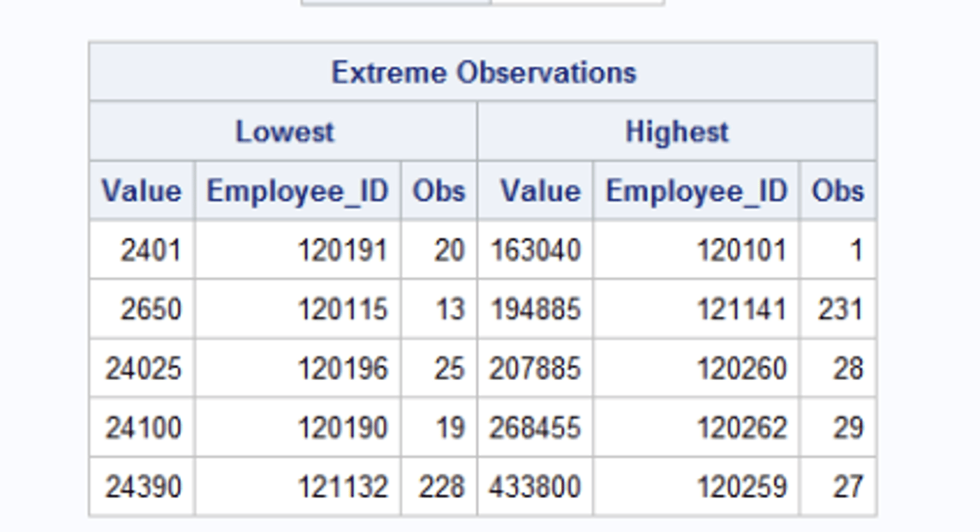Select Obs cell 231
Screen dimensions: 980x532
click(x=840, y=309)
